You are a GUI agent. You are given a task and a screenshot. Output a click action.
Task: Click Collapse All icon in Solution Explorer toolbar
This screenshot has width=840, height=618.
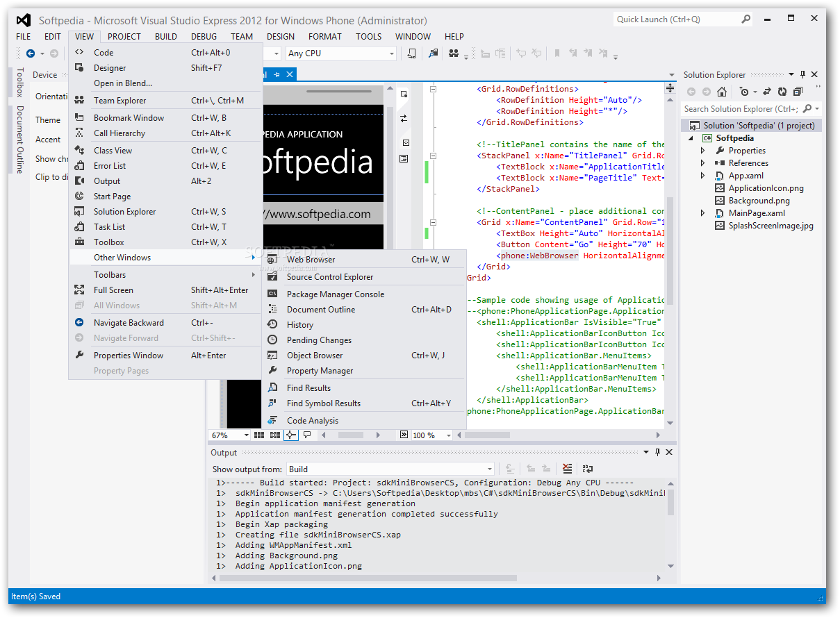pos(798,92)
